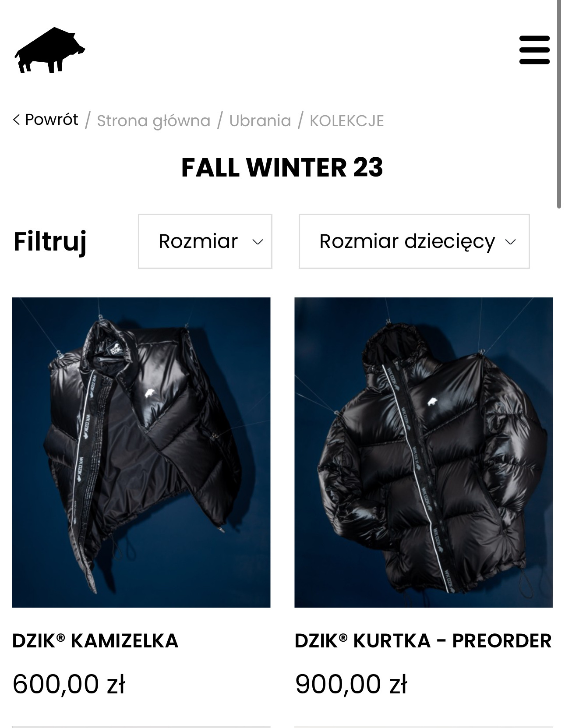Image resolution: width=565 pixels, height=728 pixels.
Task: Expand the Rozmiar filter dropdown
Action: [x=205, y=241]
